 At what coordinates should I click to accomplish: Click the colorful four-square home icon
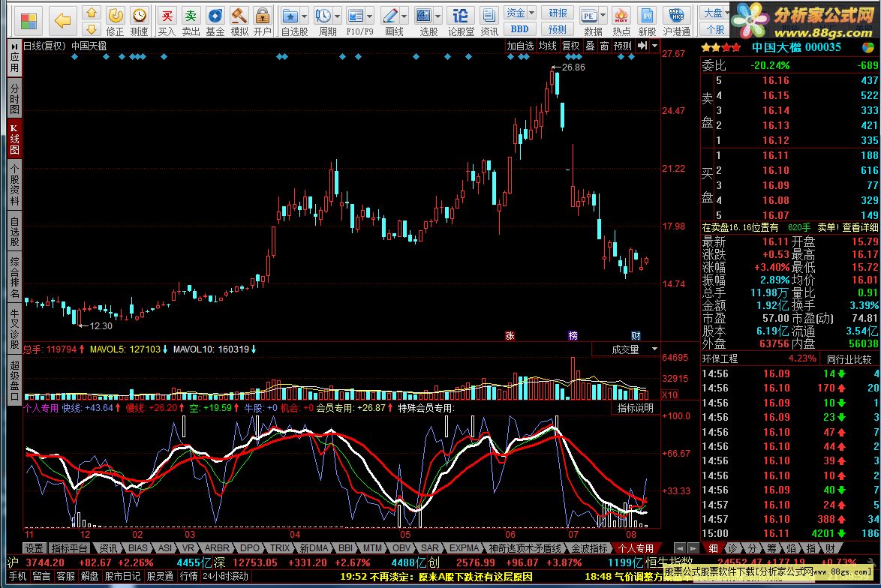click(x=28, y=21)
